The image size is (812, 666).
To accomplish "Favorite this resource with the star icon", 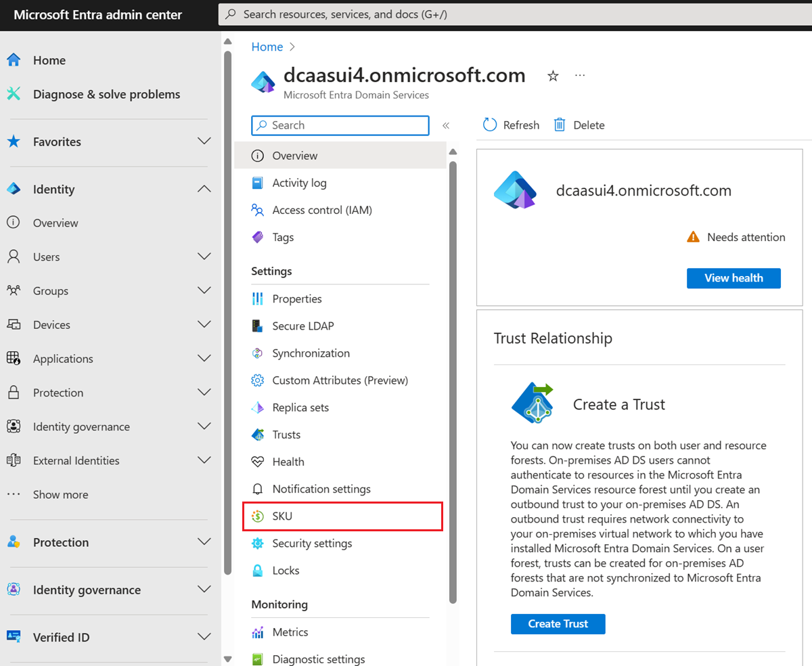I will click(x=553, y=76).
